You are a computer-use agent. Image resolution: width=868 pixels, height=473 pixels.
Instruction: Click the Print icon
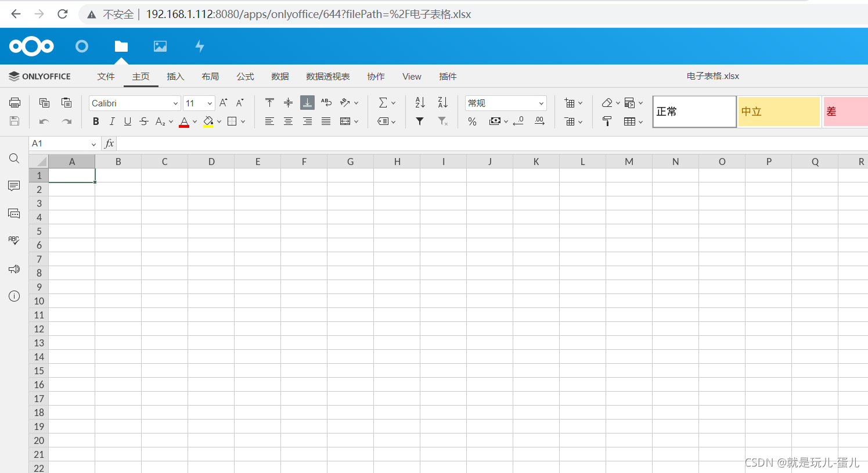click(15, 103)
